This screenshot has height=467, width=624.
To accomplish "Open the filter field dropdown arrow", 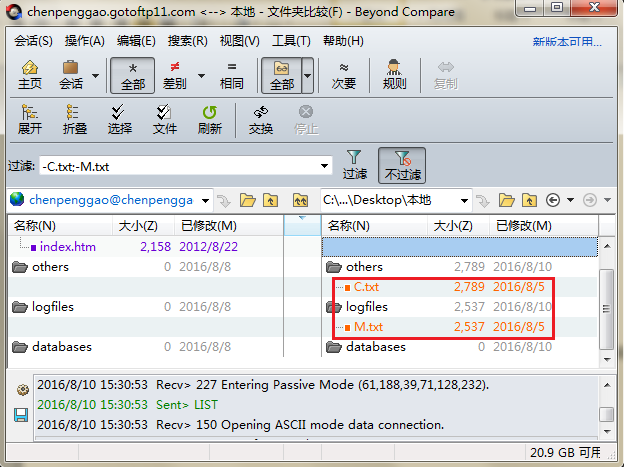I will 325,166.
